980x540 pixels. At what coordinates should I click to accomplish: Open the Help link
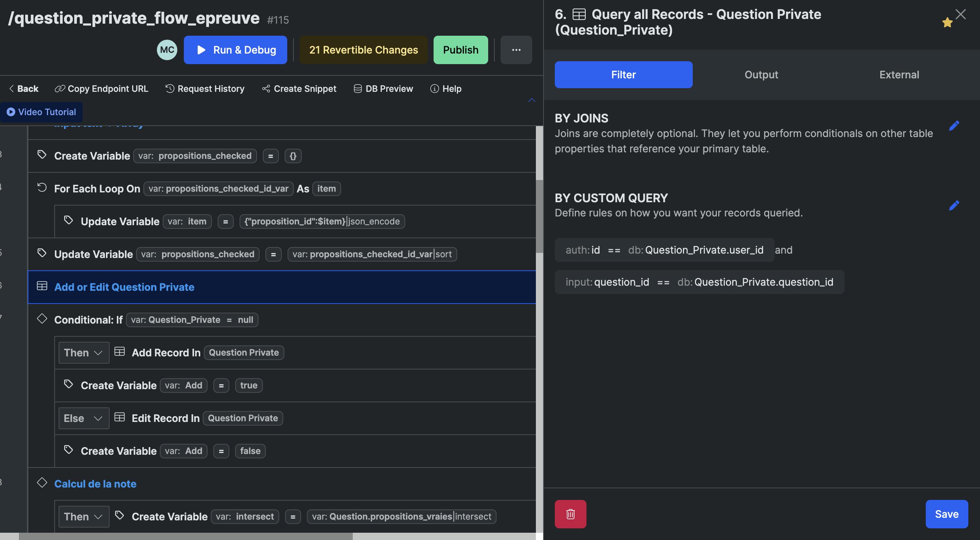tap(446, 89)
